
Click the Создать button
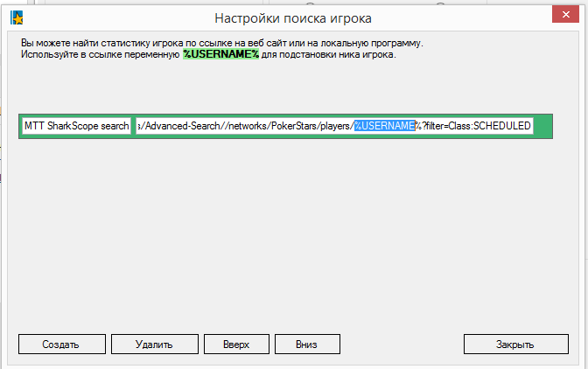[x=62, y=344]
